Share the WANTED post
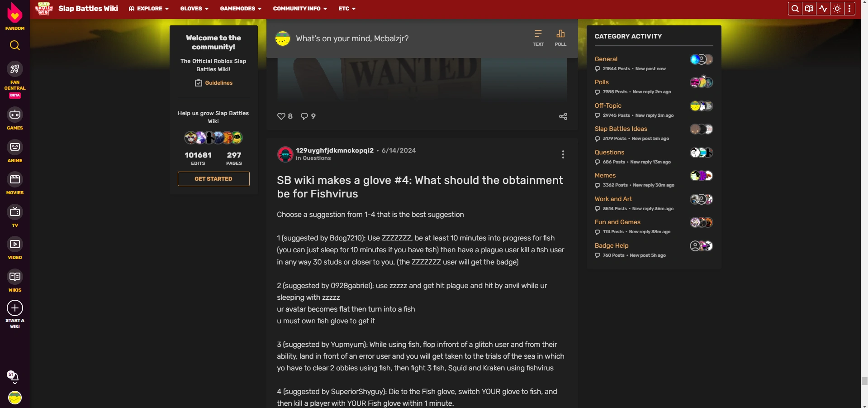The height and width of the screenshot is (408, 868). click(563, 116)
